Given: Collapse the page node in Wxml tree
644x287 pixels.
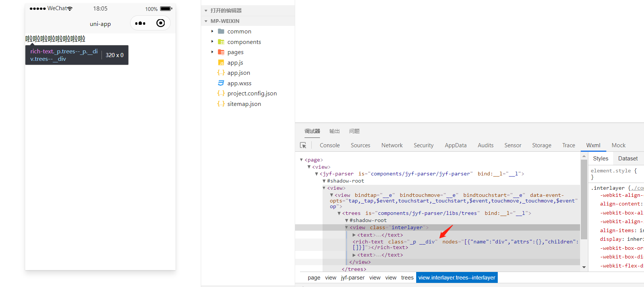Looking at the screenshot, I should pyautogui.click(x=302, y=160).
